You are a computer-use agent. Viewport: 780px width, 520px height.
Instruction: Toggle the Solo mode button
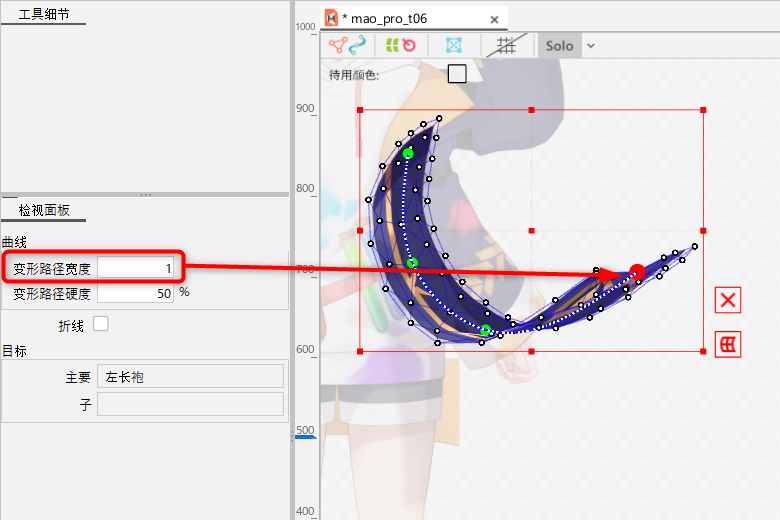point(559,45)
